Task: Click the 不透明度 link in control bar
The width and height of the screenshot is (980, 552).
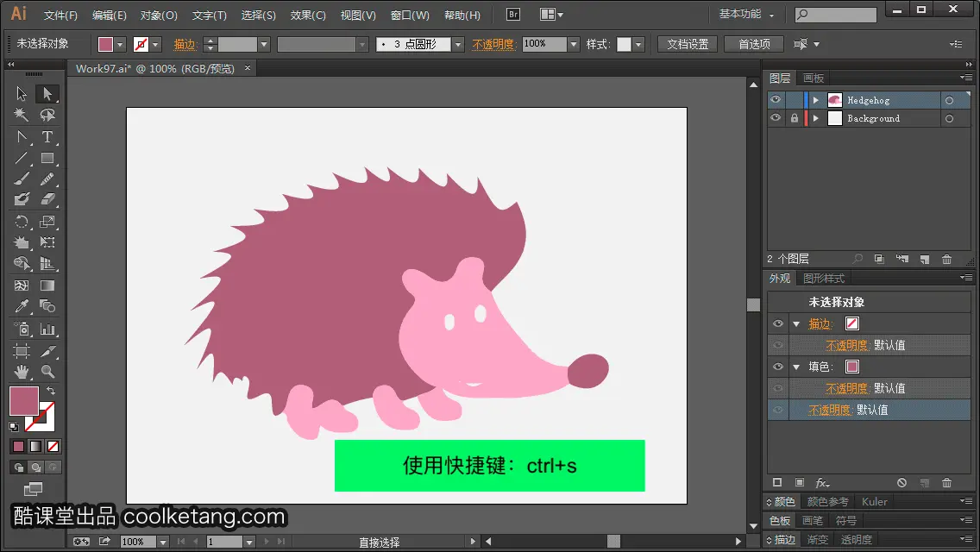Action: (493, 44)
